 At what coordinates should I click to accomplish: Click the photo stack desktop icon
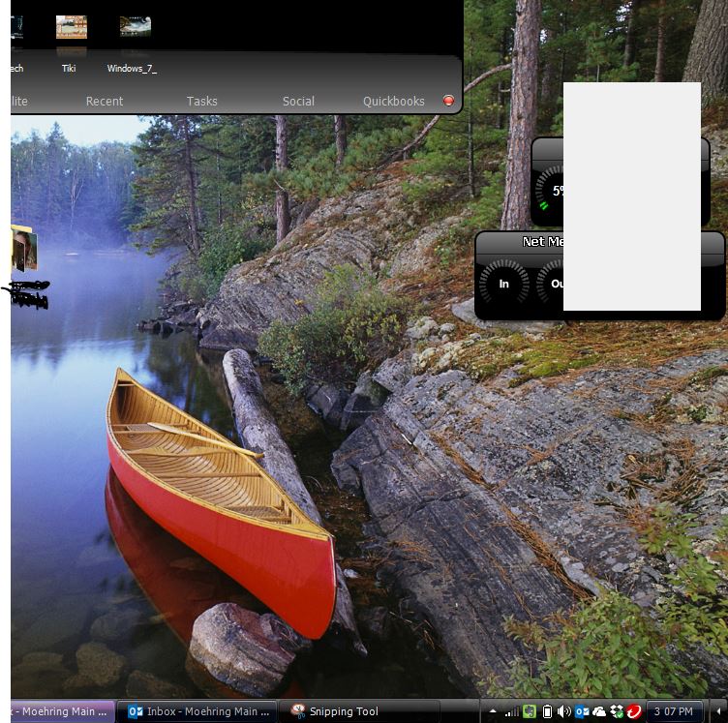(24, 249)
